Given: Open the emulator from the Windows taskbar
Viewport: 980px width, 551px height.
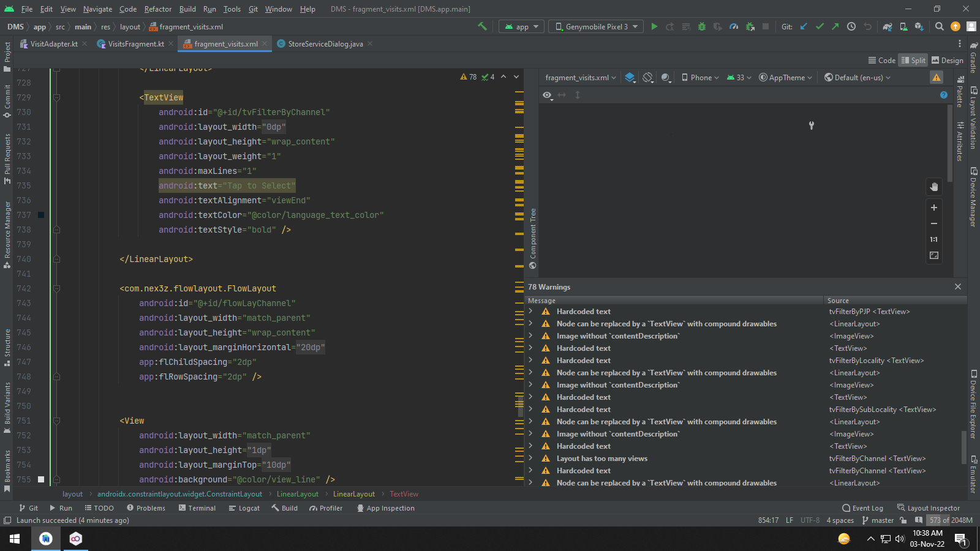Looking at the screenshot, I should 75,539.
